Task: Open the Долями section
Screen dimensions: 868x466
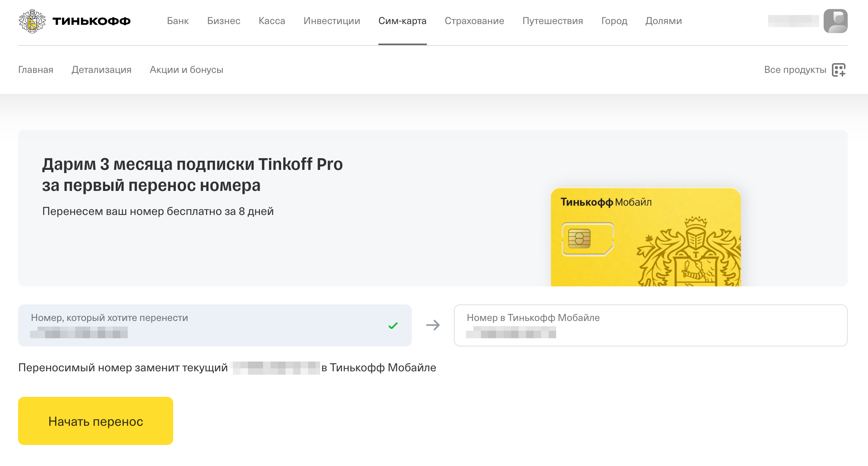Action: click(664, 21)
